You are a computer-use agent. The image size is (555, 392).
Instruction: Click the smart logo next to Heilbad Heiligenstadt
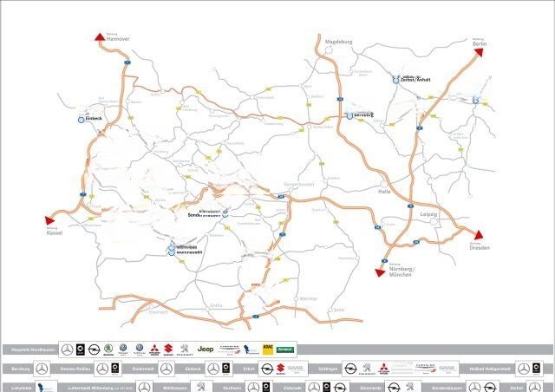[537, 369]
